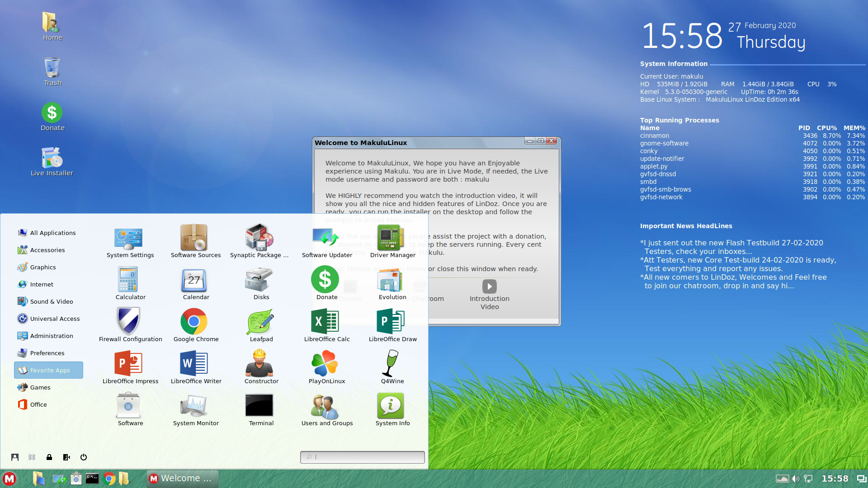
Task: Play the Introduction Video
Action: 490,295
